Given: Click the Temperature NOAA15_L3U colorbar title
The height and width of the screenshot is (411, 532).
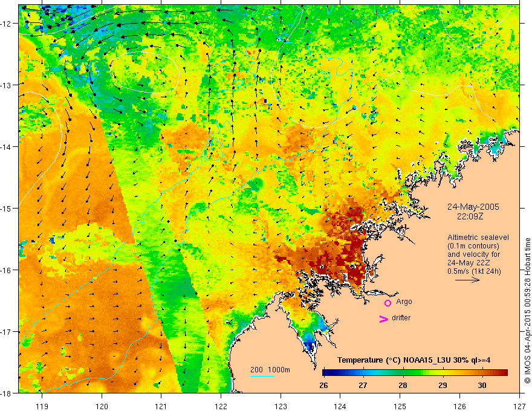Looking at the screenshot, I should point(414,360).
